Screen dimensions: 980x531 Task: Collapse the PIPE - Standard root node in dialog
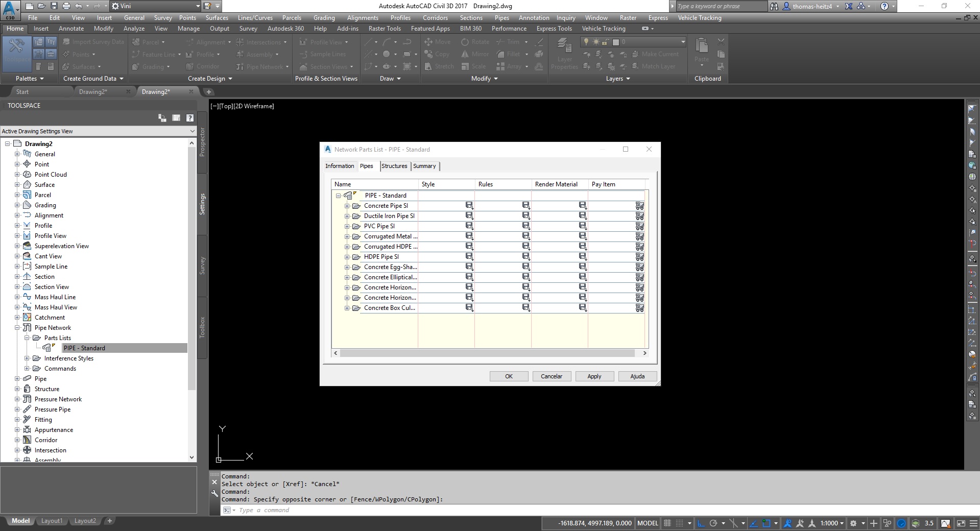tap(338, 196)
